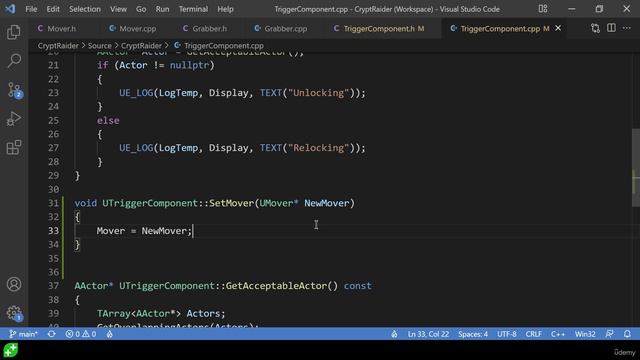This screenshot has width=640, height=360.
Task: Click the Open Changes editor action icon
Action: [595, 28]
